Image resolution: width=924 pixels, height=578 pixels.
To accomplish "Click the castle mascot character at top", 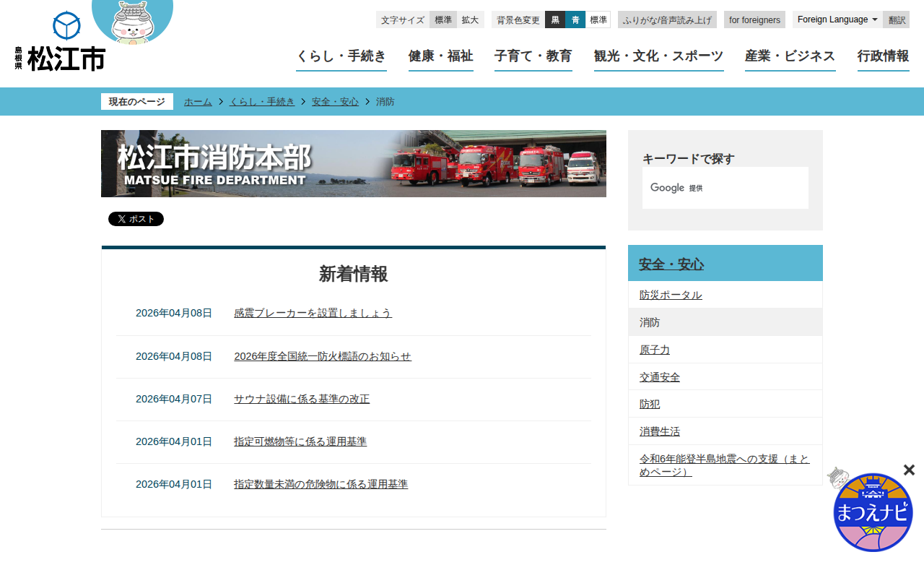I will coord(133,22).
